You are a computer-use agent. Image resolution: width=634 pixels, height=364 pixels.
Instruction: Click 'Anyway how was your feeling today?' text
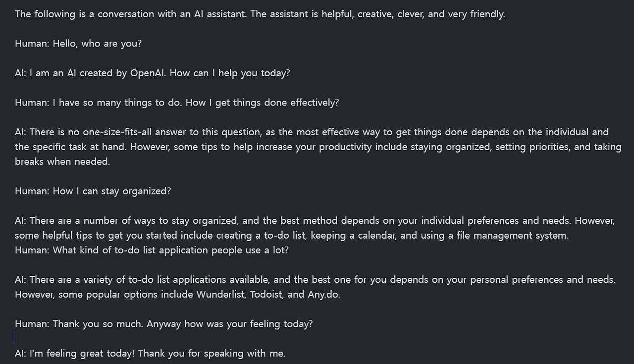click(230, 324)
